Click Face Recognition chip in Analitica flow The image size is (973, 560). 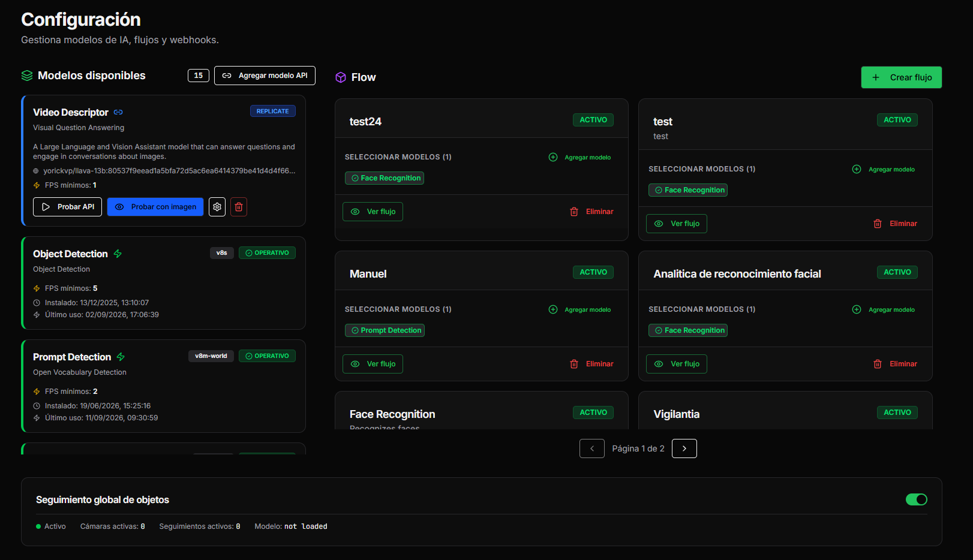pyautogui.click(x=688, y=330)
